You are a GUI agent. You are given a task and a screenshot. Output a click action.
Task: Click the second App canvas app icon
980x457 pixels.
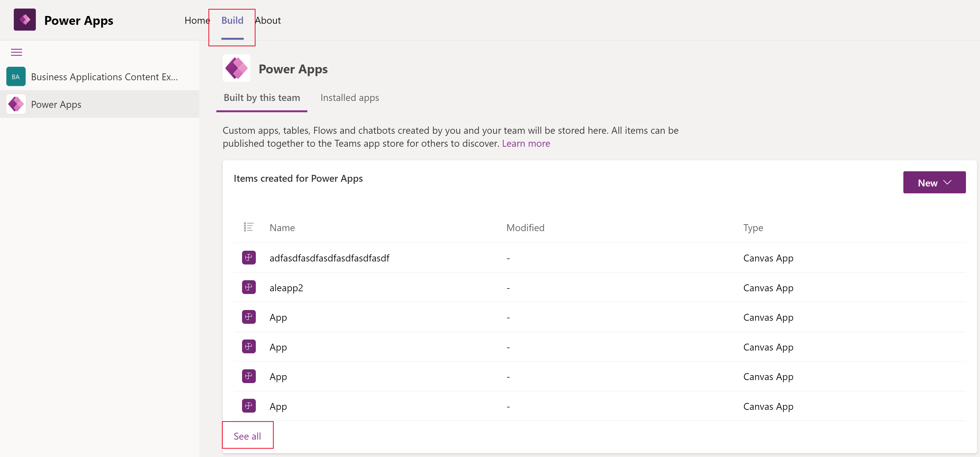(249, 346)
